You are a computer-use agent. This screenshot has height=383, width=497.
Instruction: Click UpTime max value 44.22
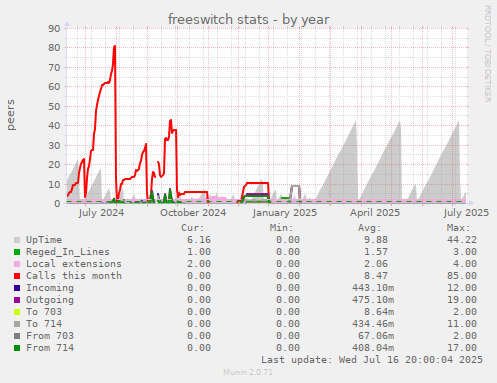tap(462, 240)
